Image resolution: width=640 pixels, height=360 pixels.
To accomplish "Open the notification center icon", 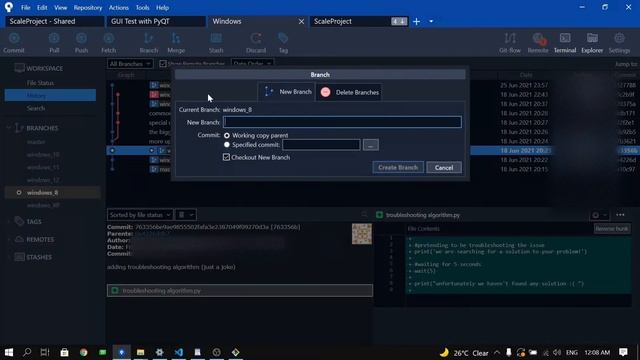I will click(x=623, y=352).
